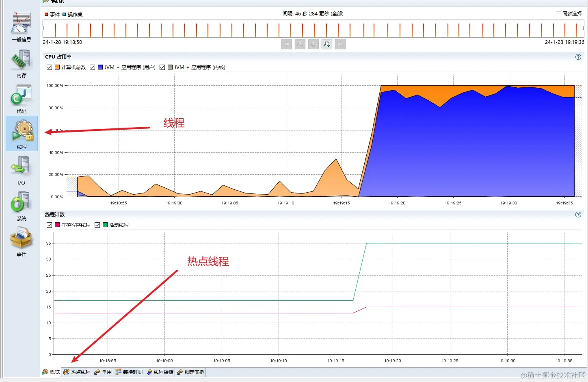Screen dimensions: 588x382
Task: Click the 100.00% axis label
Action: 55,86
